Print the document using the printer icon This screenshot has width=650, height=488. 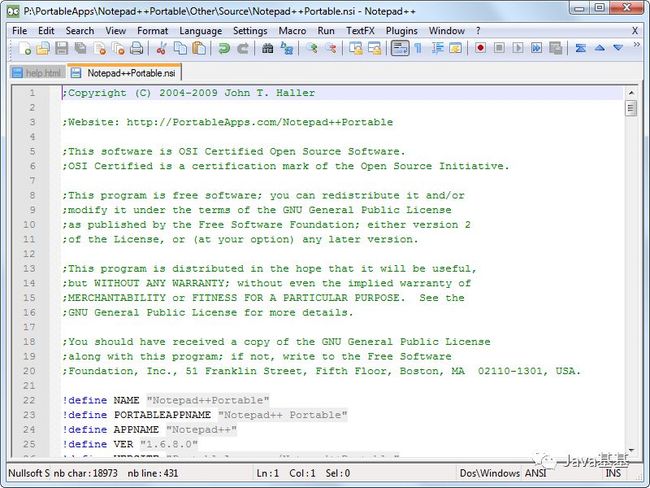[x=136, y=49]
